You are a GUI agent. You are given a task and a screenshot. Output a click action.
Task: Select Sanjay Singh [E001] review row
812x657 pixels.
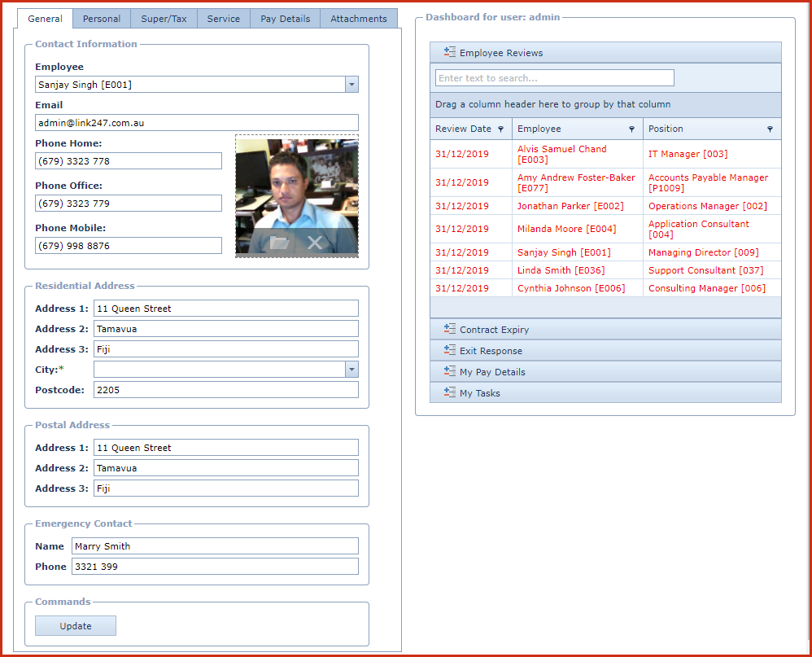(x=605, y=252)
